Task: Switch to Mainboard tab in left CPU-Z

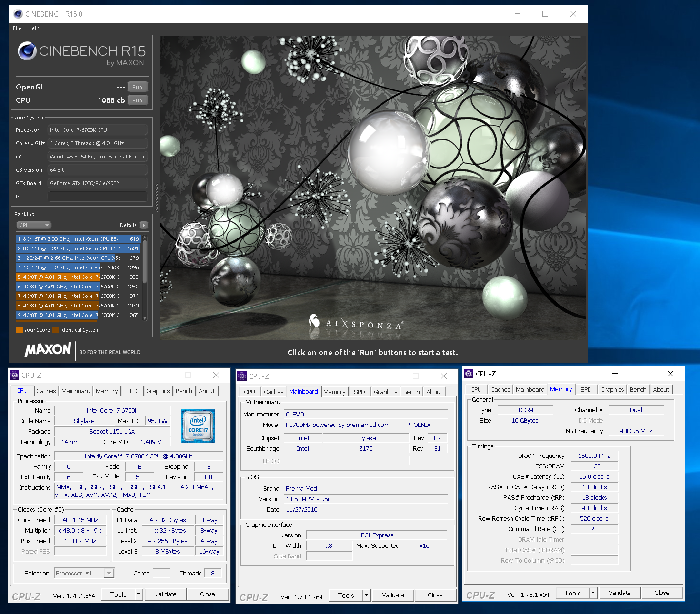Action: (x=76, y=391)
